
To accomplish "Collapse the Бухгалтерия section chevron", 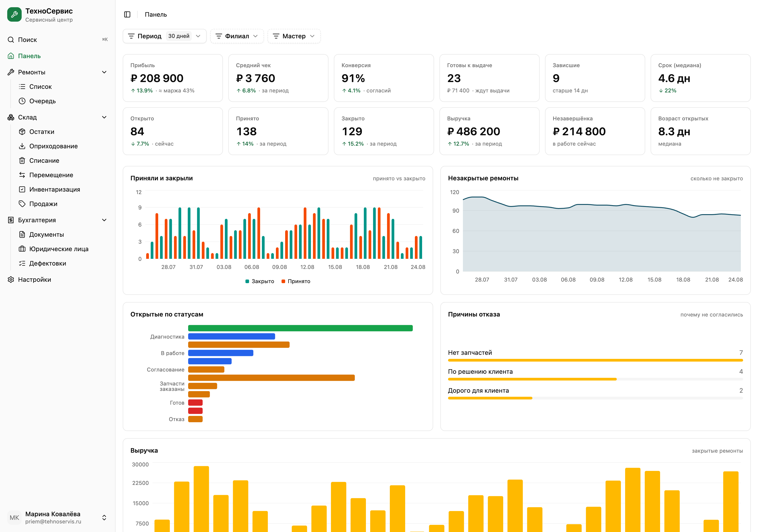I will [x=104, y=220].
